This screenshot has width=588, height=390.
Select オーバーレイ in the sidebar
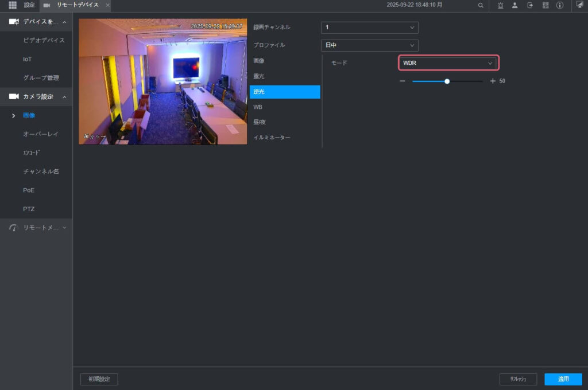pos(41,134)
